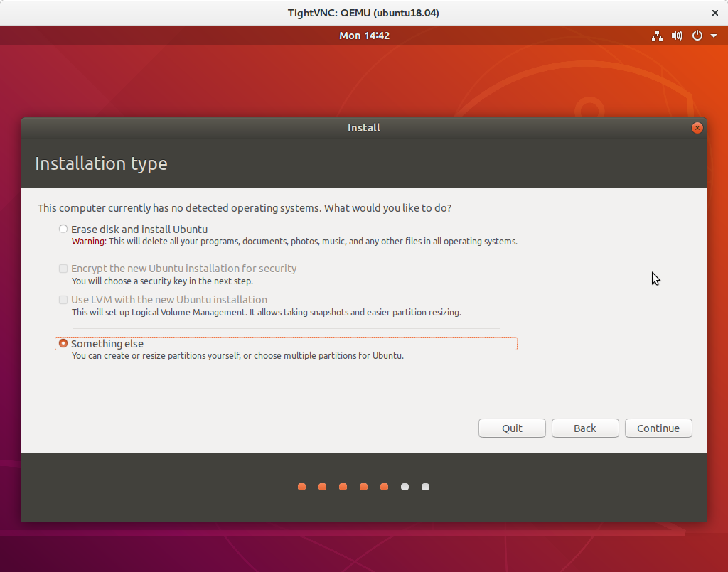Open the clock showing Mon 14:42
This screenshot has height=572, width=728.
364,36
